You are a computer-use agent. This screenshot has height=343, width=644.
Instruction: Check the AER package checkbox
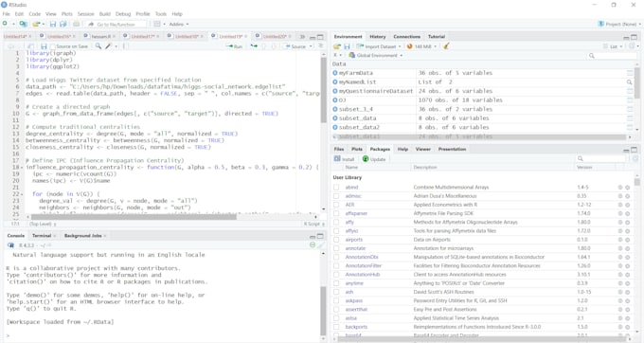pos(336,205)
